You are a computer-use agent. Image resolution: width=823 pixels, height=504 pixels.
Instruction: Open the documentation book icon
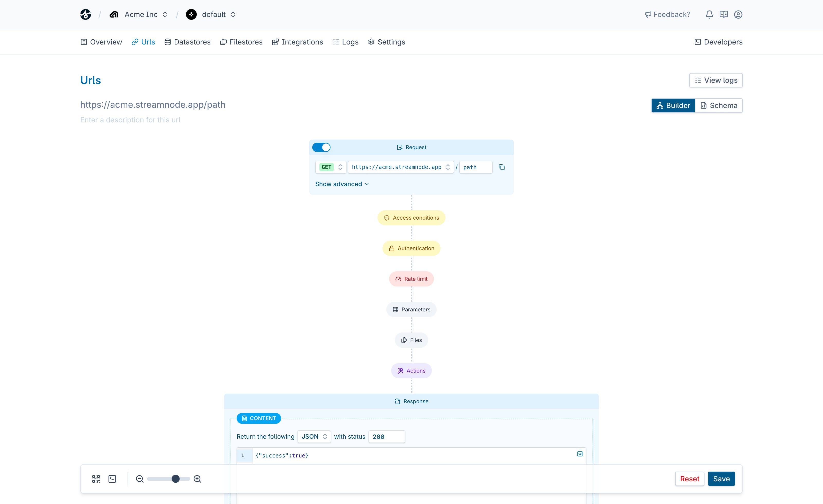pyautogui.click(x=723, y=14)
